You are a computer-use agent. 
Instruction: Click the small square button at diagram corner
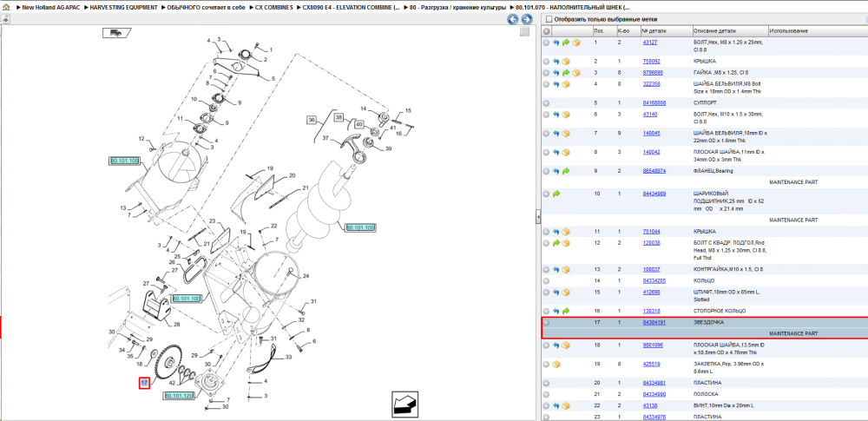[525, 31]
